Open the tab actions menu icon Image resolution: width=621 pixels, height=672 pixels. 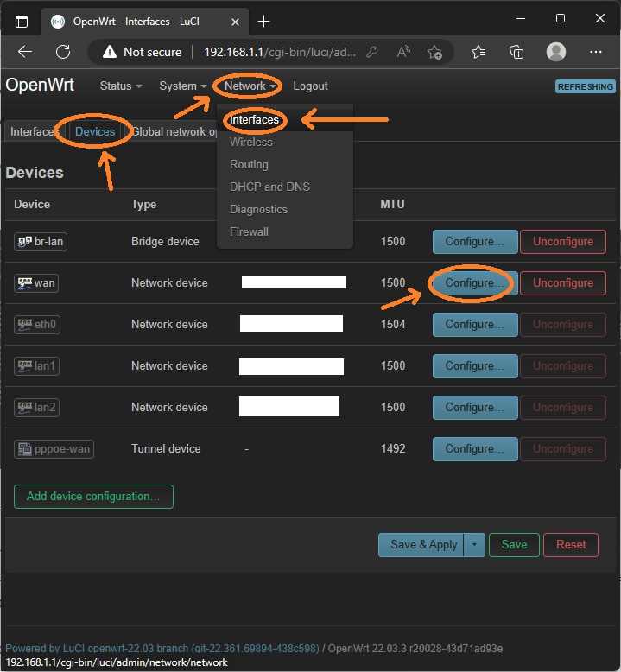click(x=22, y=22)
